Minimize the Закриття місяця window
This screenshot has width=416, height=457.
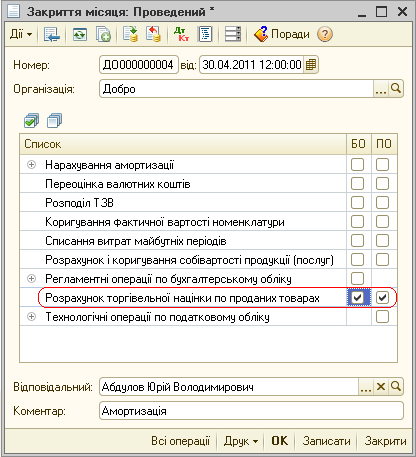coord(362,13)
